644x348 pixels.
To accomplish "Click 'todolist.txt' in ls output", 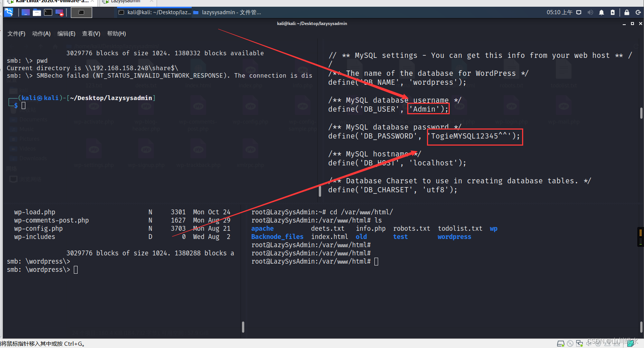I will (460, 229).
